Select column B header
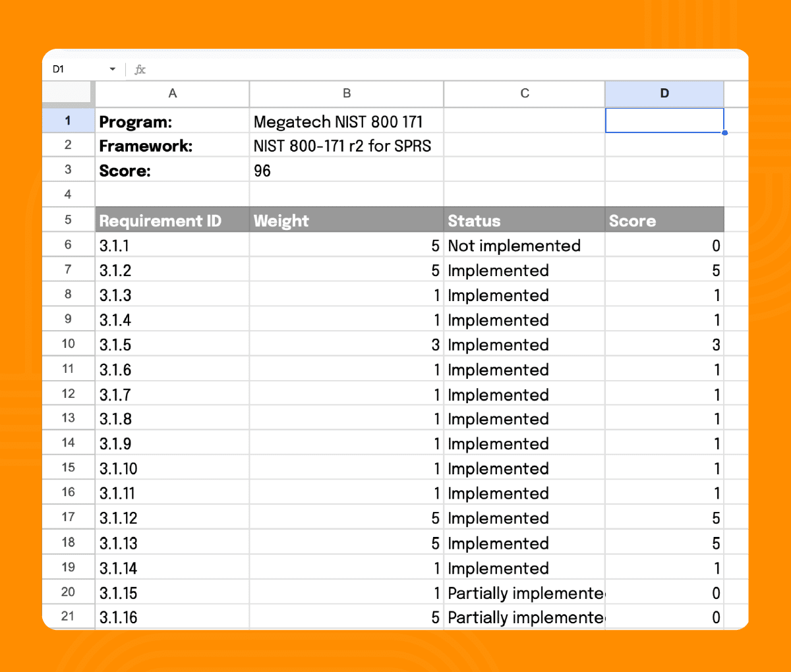The image size is (791, 672). [347, 94]
